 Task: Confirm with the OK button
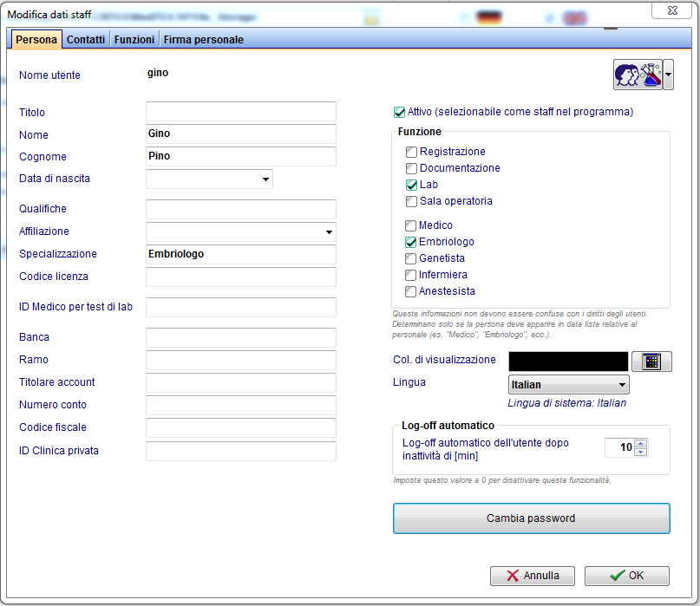pyautogui.click(x=627, y=576)
